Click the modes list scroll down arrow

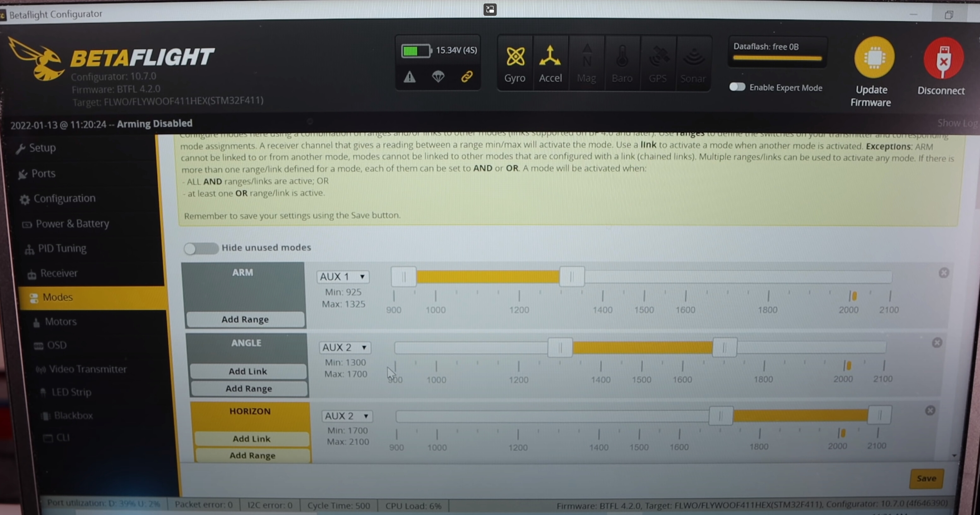[x=954, y=455]
